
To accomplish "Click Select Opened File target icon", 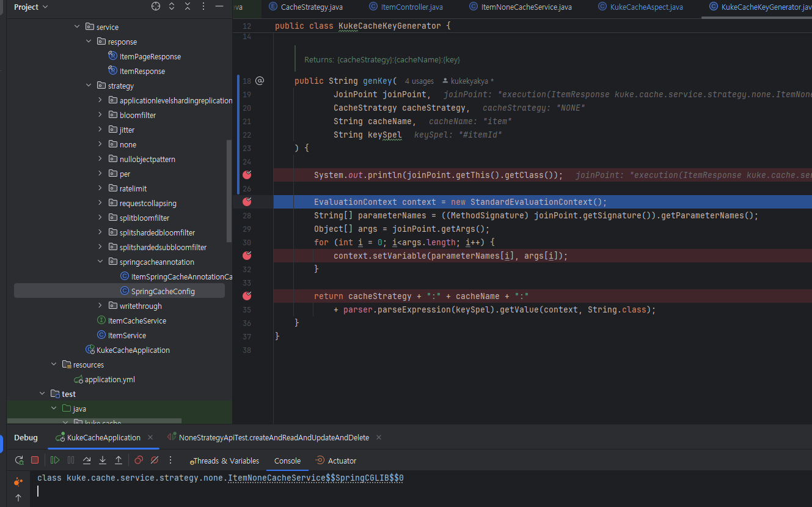I will click(x=156, y=7).
